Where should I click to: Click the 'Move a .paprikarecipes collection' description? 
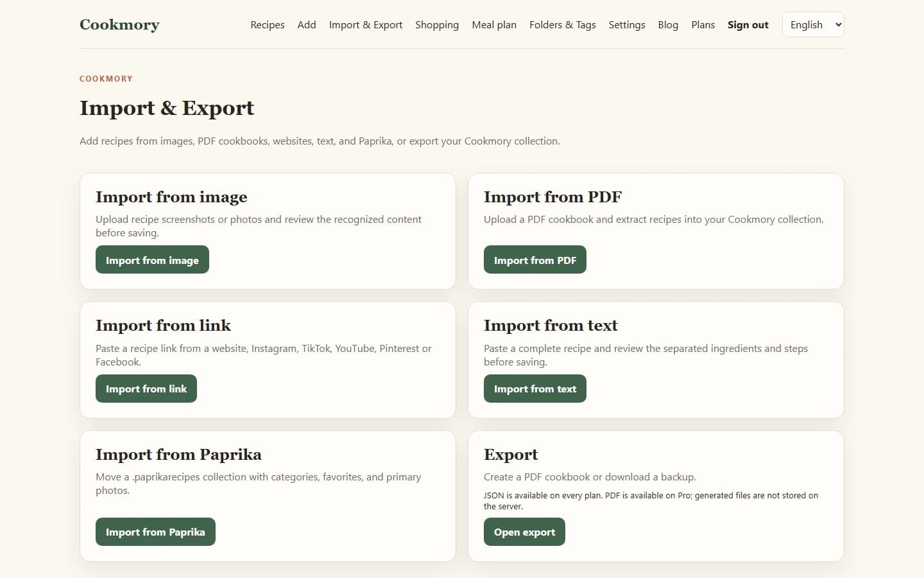point(258,484)
